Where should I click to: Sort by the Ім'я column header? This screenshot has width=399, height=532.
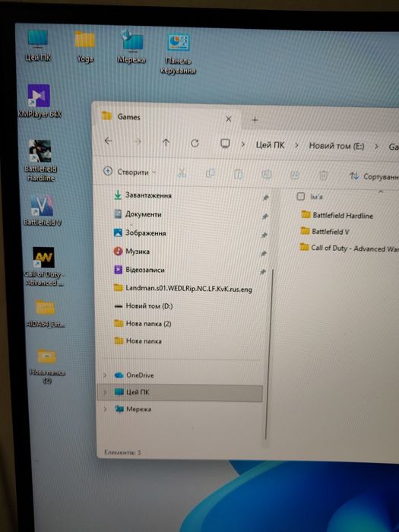[316, 197]
